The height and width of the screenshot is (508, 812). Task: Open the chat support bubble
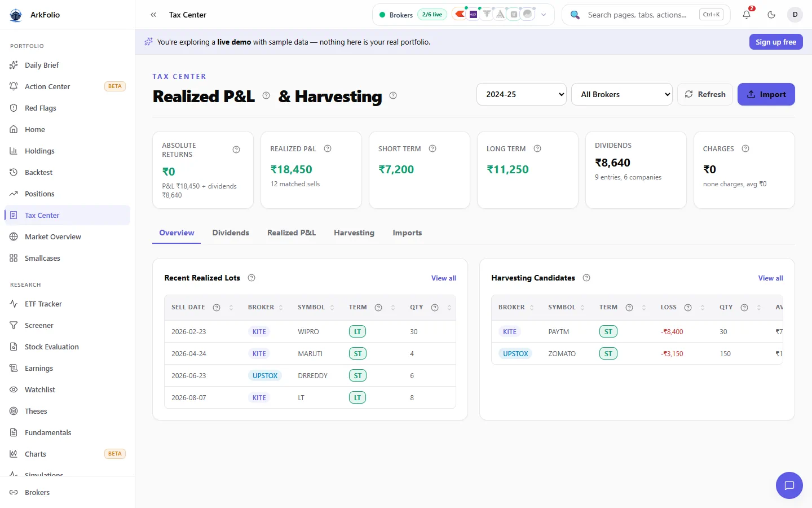tap(789, 485)
